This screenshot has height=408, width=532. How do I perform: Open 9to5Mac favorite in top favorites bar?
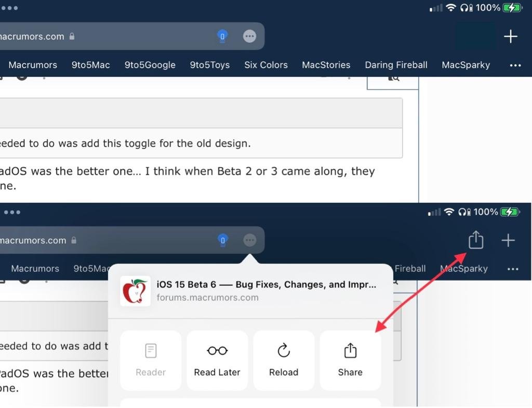pos(90,65)
